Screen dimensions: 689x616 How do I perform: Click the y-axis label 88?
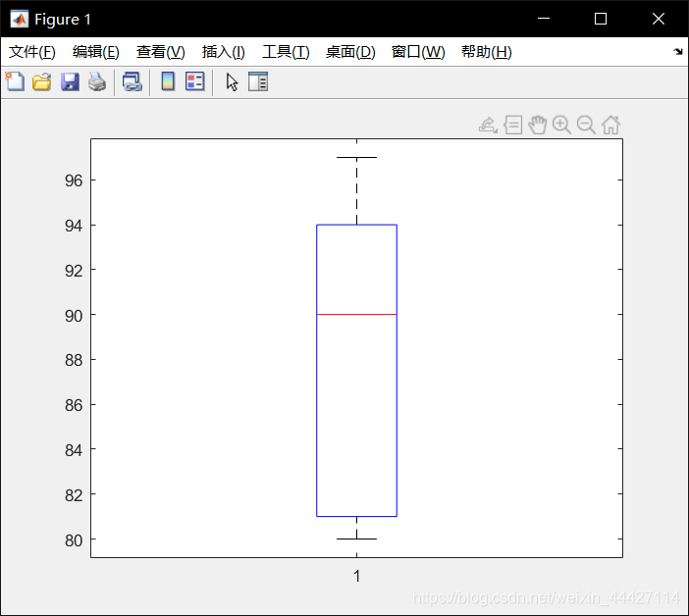click(74, 360)
